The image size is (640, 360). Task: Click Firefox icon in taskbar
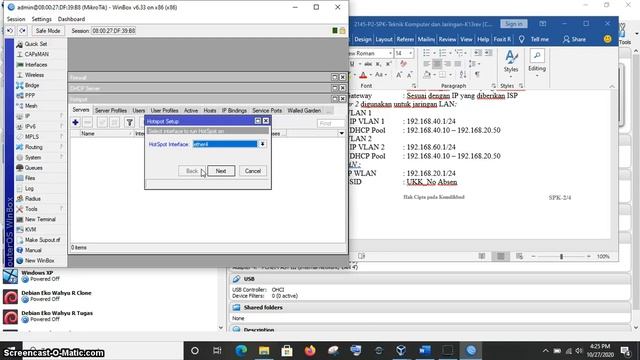coord(310,350)
